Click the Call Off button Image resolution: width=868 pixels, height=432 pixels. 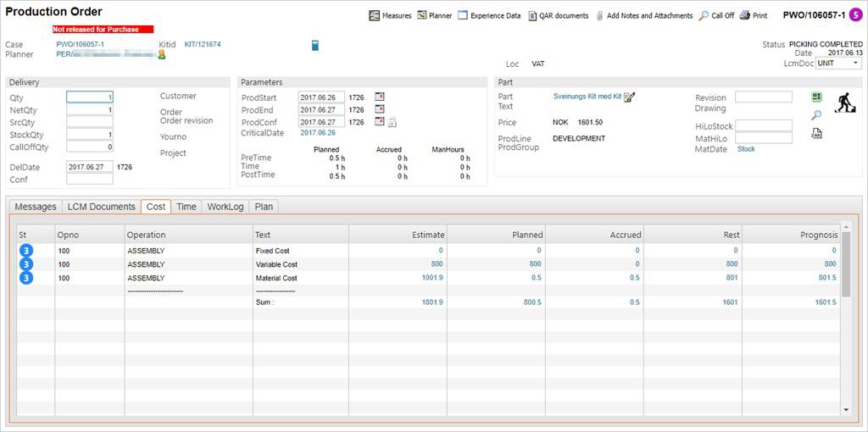pos(716,15)
